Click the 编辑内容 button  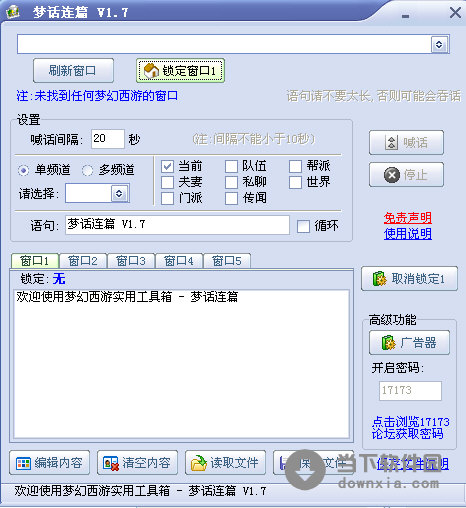coord(50,463)
